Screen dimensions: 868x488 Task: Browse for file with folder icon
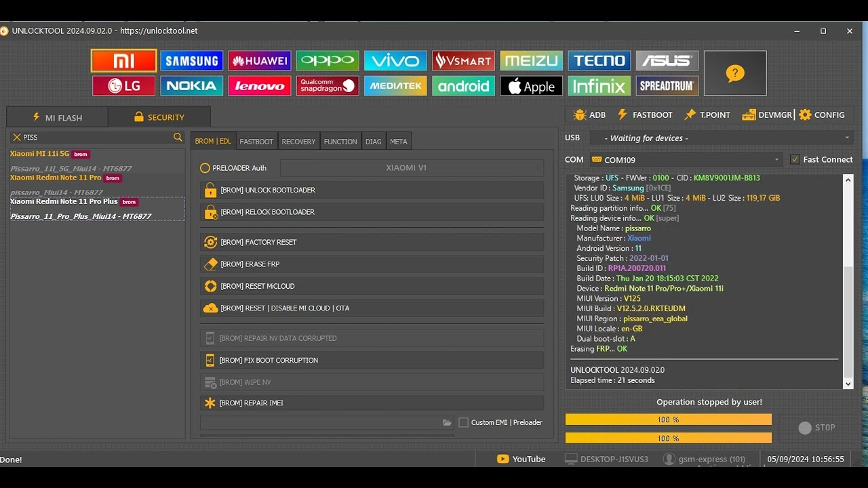pos(447,422)
